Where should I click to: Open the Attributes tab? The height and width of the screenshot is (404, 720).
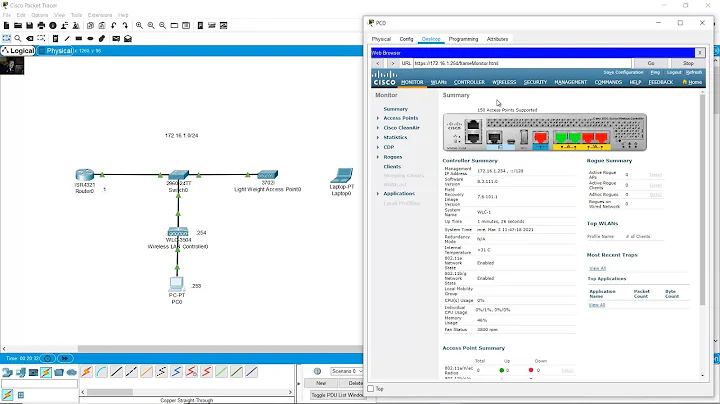tap(497, 39)
